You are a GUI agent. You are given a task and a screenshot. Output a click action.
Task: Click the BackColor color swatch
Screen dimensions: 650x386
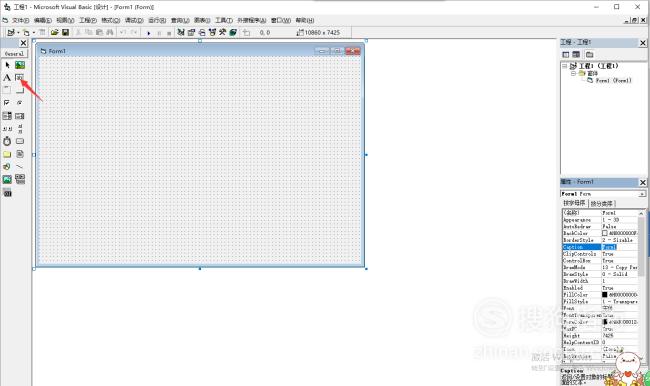click(x=605, y=233)
